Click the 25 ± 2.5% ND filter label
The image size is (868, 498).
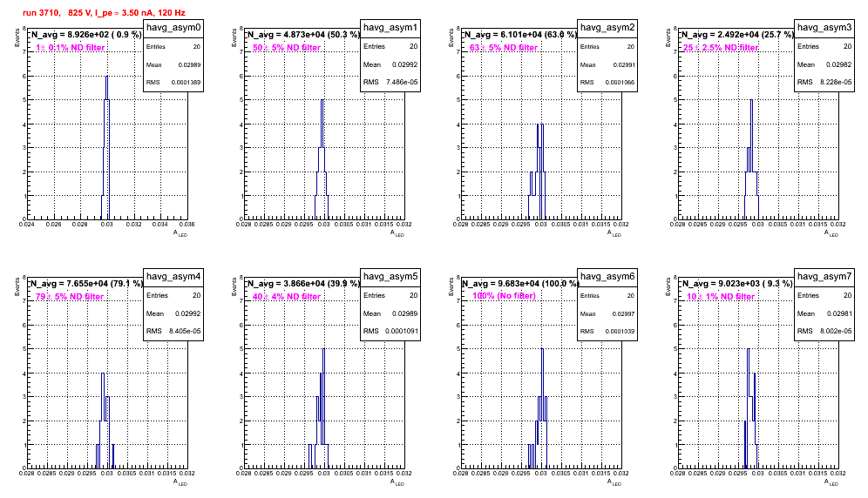coord(721,48)
